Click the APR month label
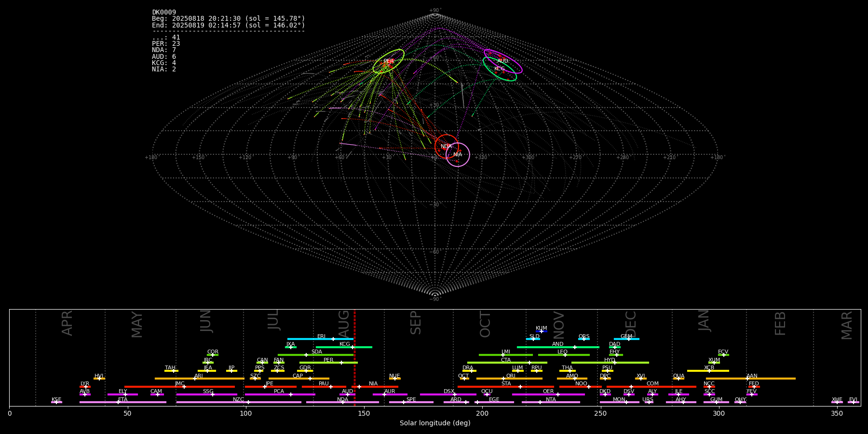Image resolution: width=868 pixels, height=434 pixels. [67, 323]
